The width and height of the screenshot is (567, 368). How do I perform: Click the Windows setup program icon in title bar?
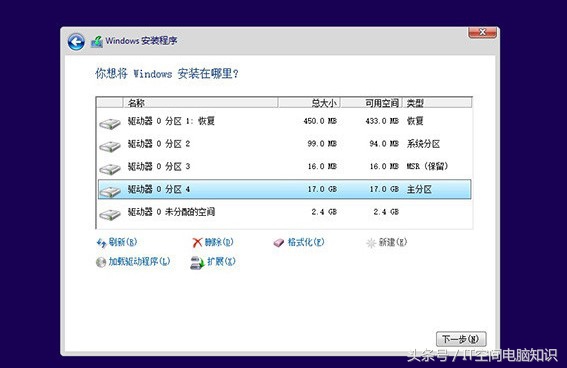click(97, 42)
